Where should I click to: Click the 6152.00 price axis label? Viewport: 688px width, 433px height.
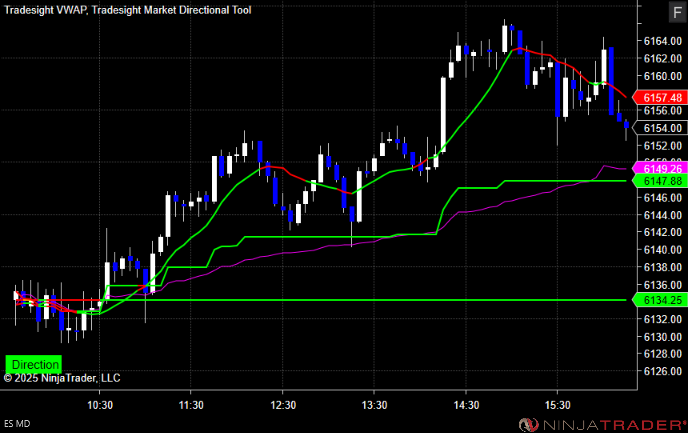coord(663,146)
